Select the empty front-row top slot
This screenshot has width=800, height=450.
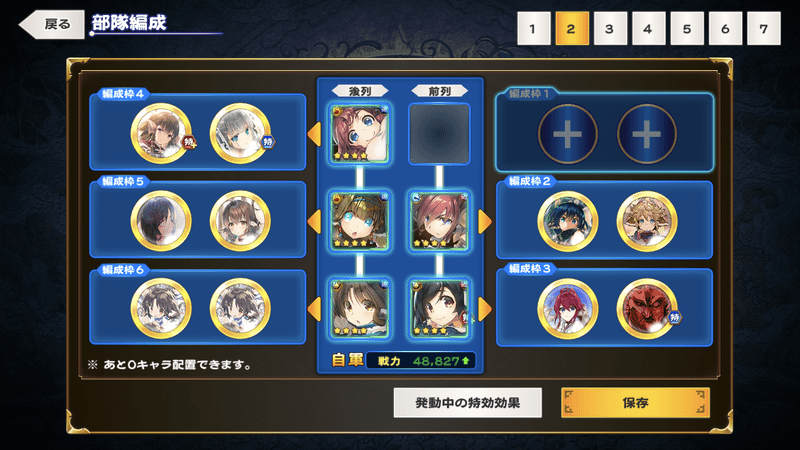pos(439,134)
